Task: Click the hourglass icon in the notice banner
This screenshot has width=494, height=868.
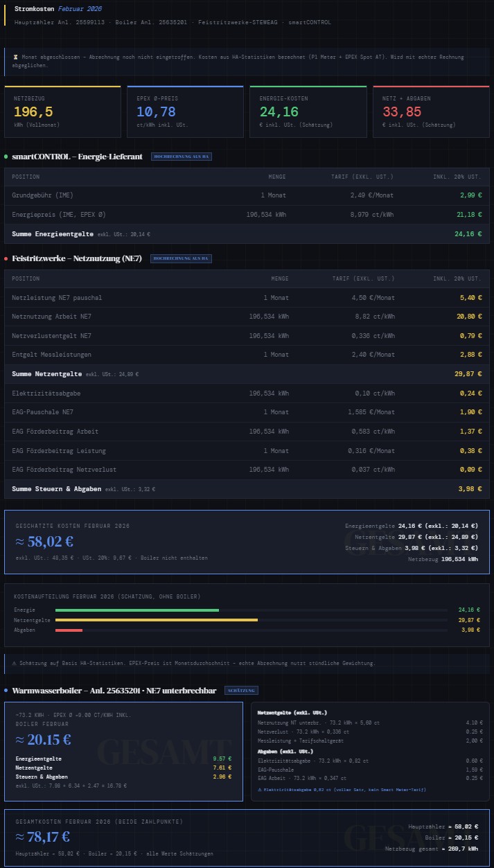Action: coord(16,57)
